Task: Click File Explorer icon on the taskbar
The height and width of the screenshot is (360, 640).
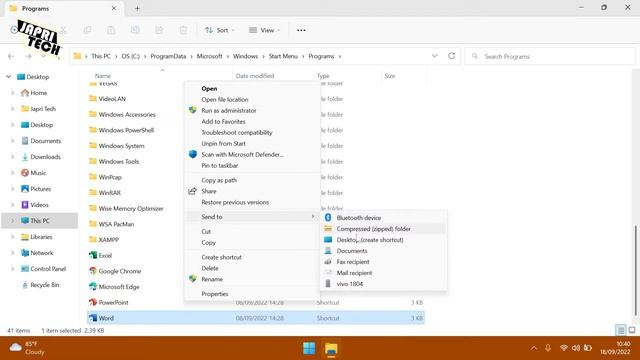Action: (x=331, y=349)
